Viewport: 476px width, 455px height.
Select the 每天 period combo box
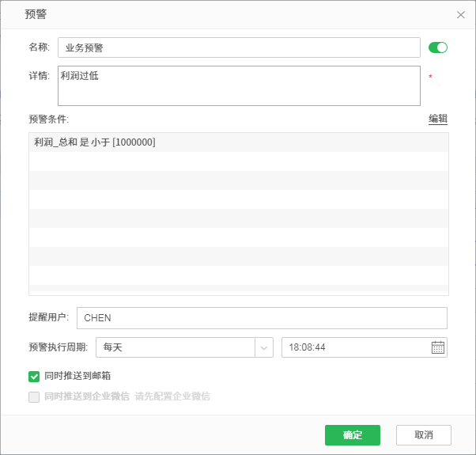175,347
